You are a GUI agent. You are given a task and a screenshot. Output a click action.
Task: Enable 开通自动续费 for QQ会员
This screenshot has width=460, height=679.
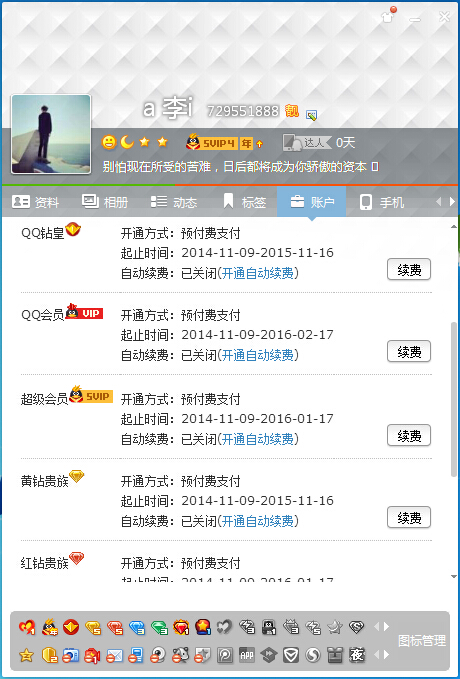point(258,355)
